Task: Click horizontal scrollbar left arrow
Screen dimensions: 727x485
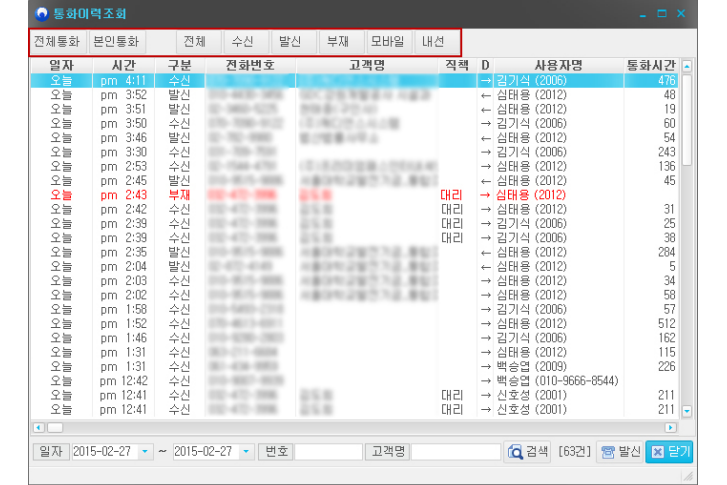Action: [38, 428]
